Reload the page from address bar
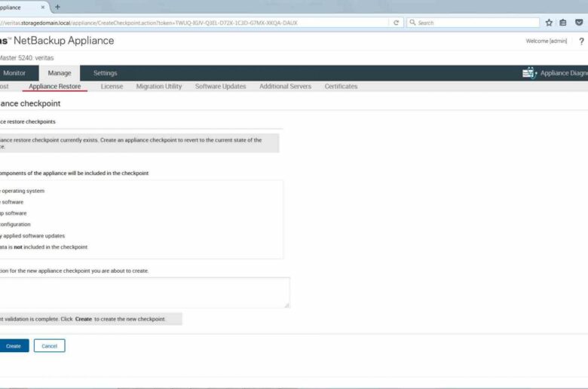 396,23
